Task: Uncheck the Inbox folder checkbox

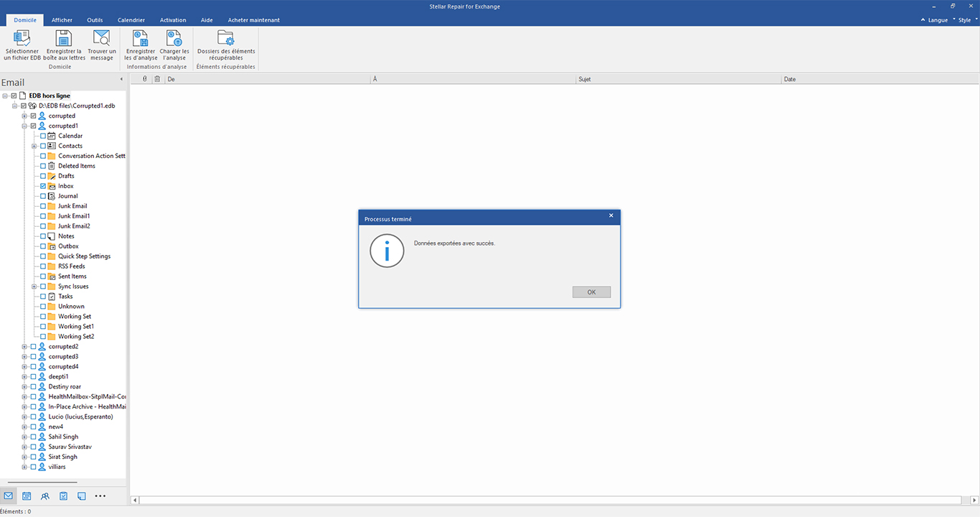Action: (43, 186)
